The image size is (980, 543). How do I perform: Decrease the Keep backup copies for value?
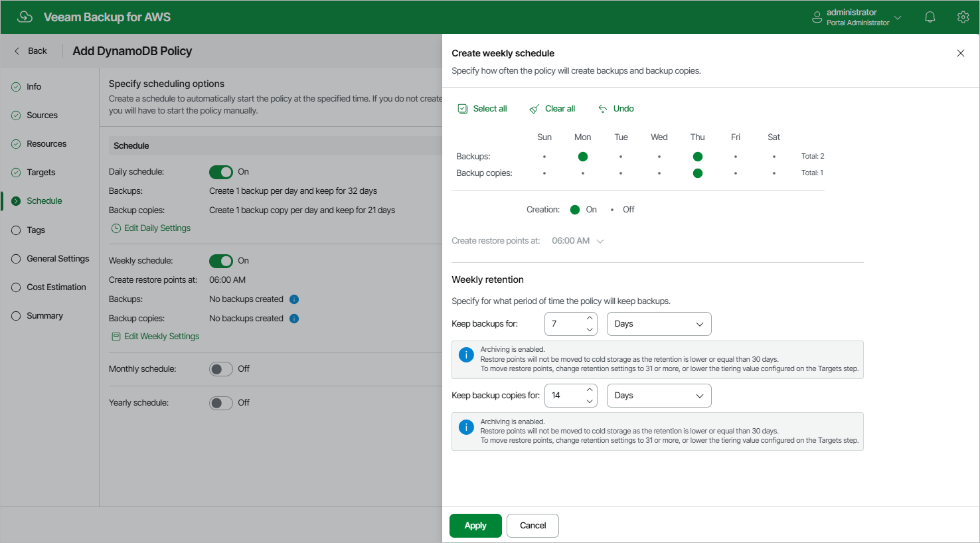click(x=590, y=402)
